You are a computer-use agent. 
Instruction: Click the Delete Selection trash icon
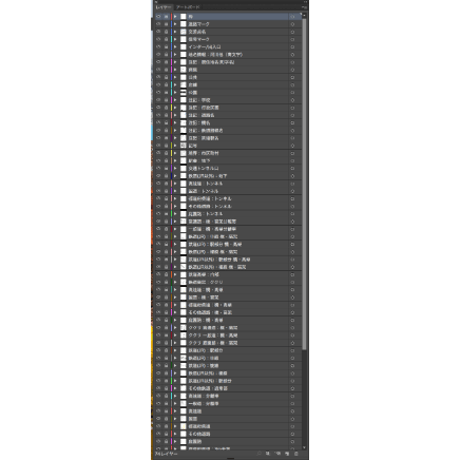[296, 454]
